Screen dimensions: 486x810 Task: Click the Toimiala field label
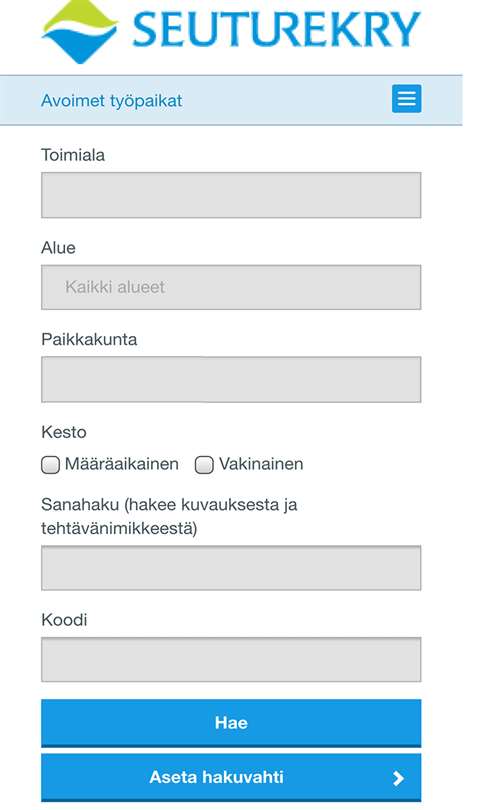[73, 155]
